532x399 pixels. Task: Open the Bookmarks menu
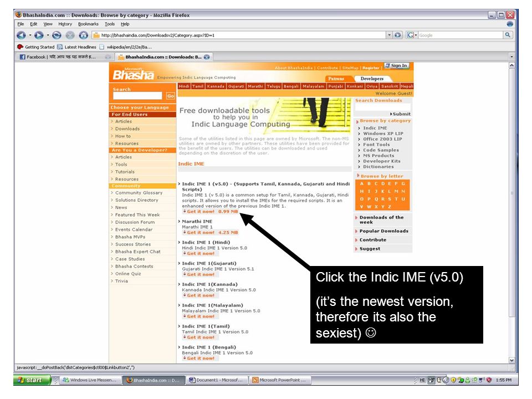click(x=88, y=24)
